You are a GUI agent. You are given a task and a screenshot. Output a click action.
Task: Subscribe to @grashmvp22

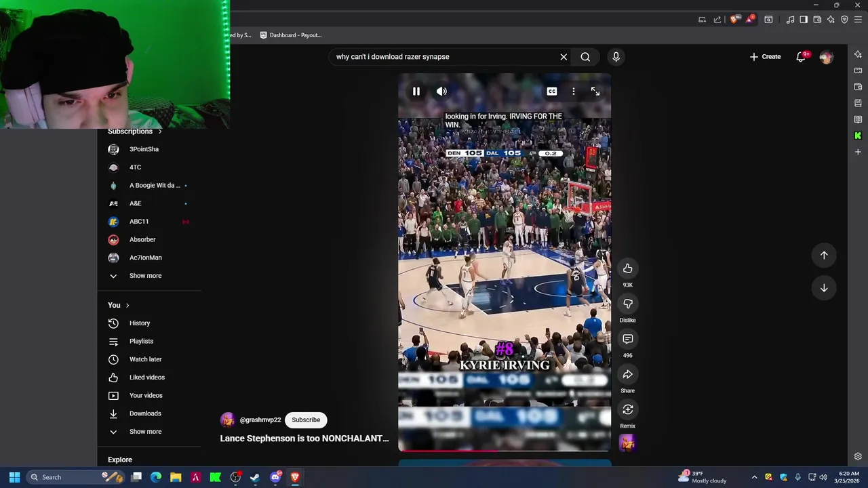(x=306, y=420)
